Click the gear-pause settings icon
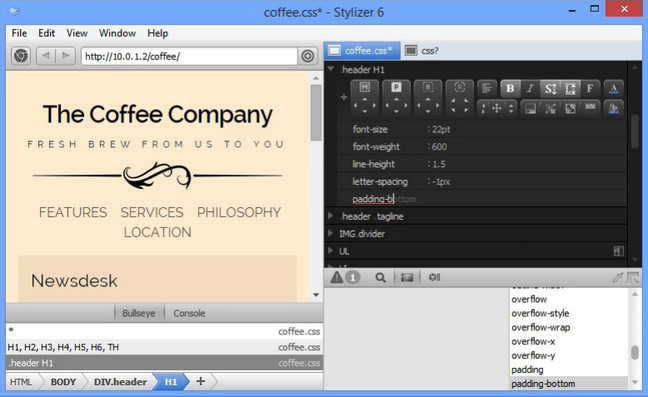 434,277
